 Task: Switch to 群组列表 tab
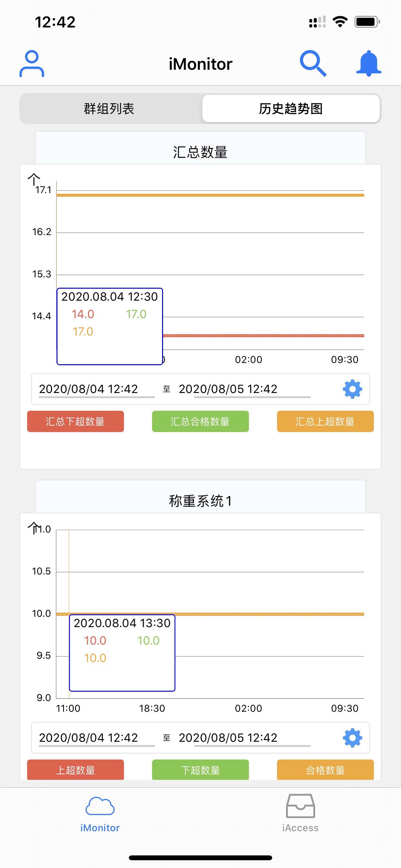[109, 109]
